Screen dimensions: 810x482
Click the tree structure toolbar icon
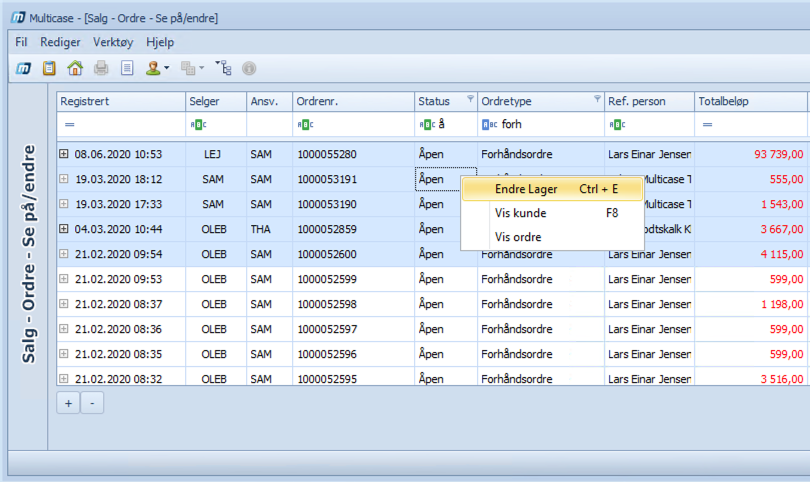(224, 68)
